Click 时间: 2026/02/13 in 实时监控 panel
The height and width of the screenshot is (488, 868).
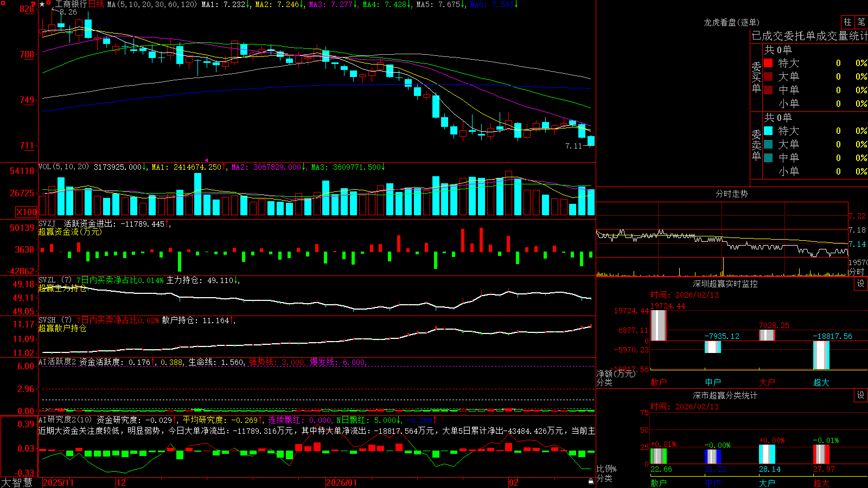pyautogui.click(x=685, y=295)
